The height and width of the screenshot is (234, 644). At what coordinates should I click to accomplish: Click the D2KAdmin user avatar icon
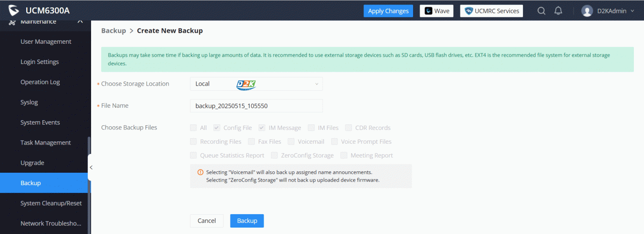point(587,11)
